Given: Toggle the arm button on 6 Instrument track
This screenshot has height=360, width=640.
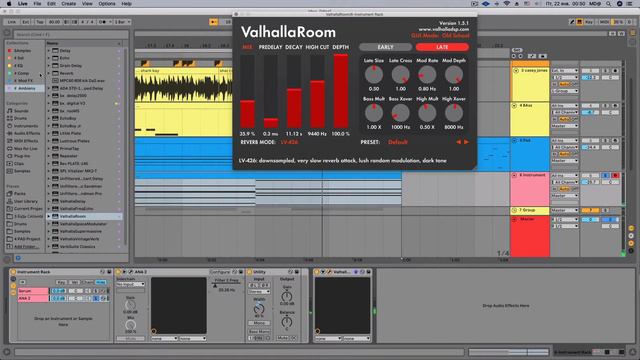Looking at the screenshot, I should click(x=615, y=176).
